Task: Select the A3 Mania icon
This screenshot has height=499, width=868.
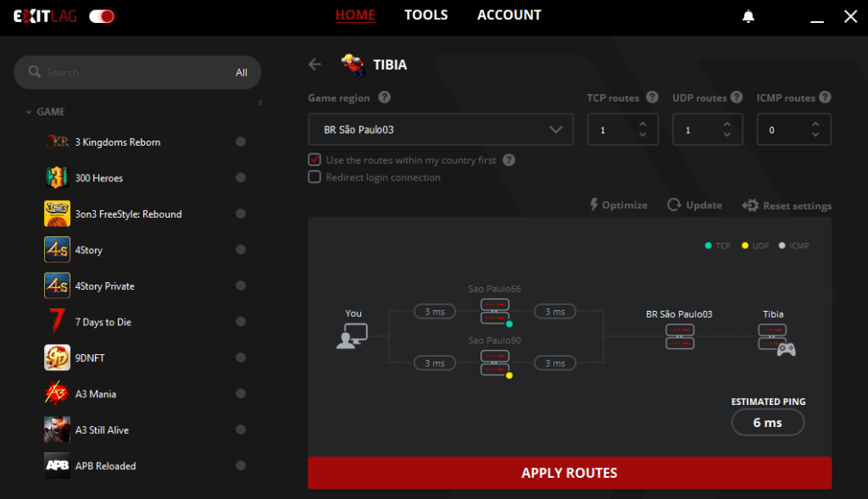Action: (57, 393)
